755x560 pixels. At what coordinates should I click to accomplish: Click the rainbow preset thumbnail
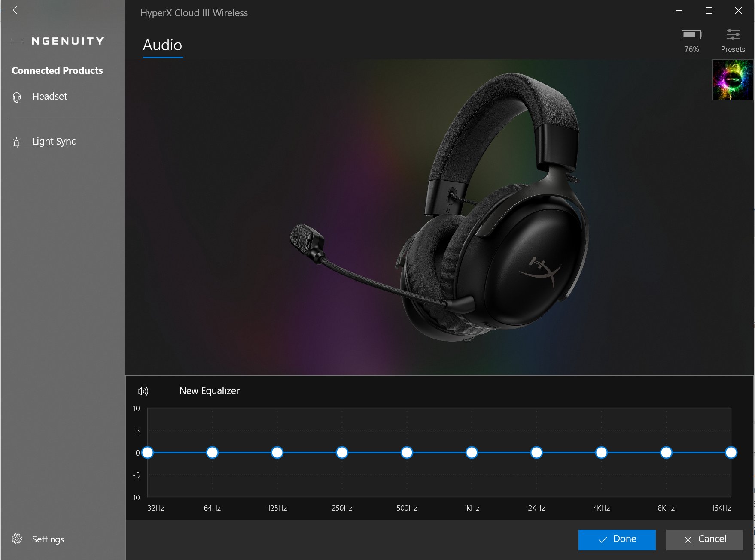coord(732,80)
